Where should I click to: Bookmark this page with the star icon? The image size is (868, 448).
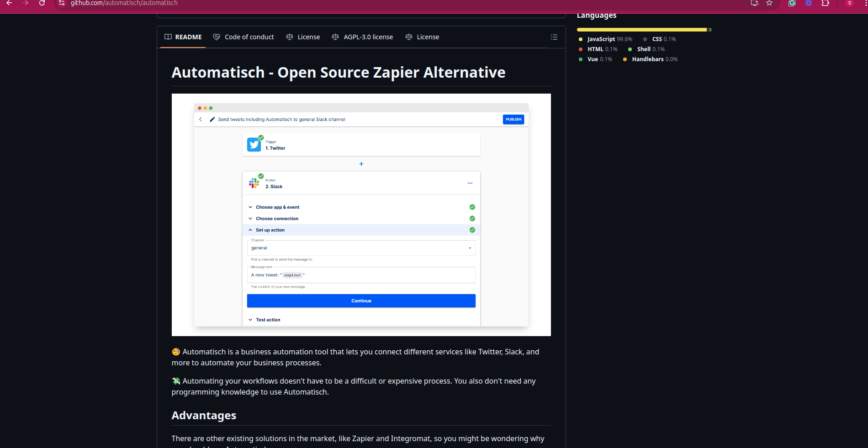click(769, 3)
